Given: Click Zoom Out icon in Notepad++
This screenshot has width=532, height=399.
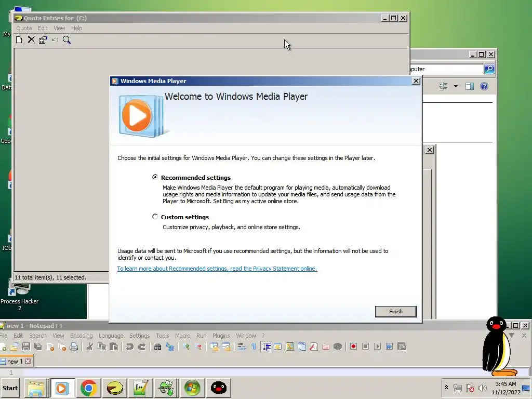Looking at the screenshot, I should pos(198,347).
